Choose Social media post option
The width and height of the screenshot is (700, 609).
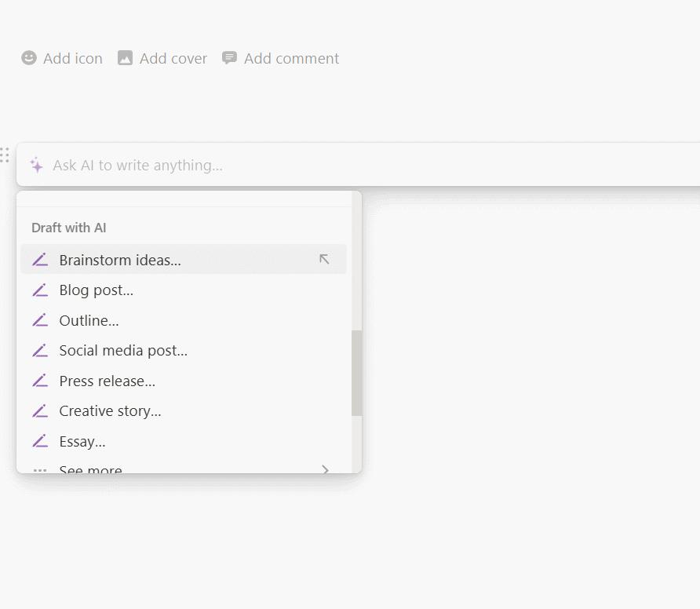click(123, 351)
